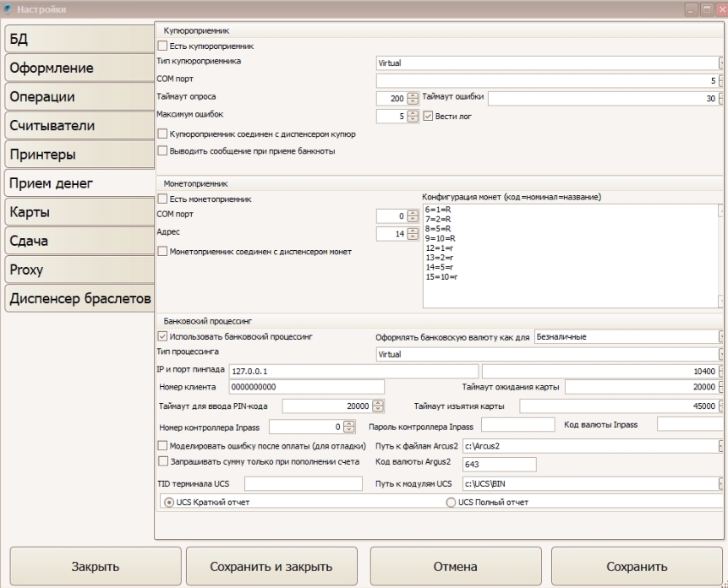728x588 pixels.
Task: Select the Прием денег tab
Action: pyautogui.click(x=79, y=182)
